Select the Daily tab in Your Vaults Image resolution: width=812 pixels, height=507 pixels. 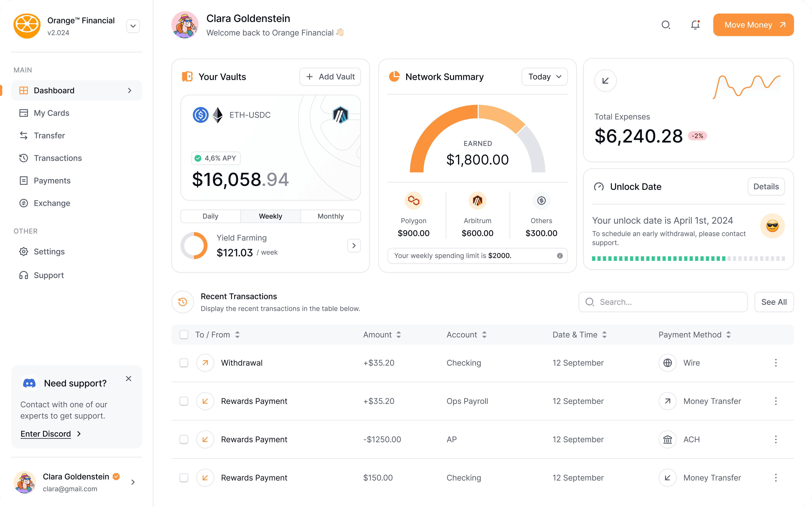click(210, 216)
